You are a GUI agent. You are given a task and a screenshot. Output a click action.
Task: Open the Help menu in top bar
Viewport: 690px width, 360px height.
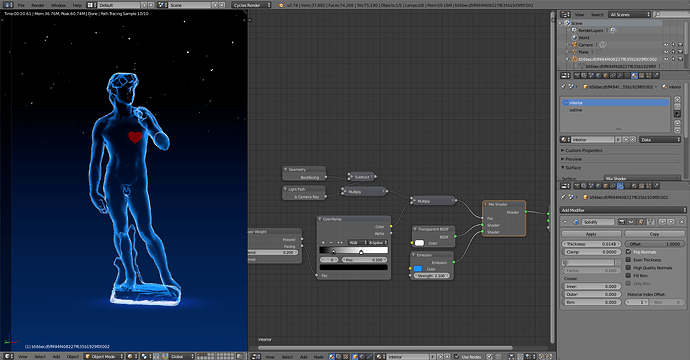pos(77,5)
